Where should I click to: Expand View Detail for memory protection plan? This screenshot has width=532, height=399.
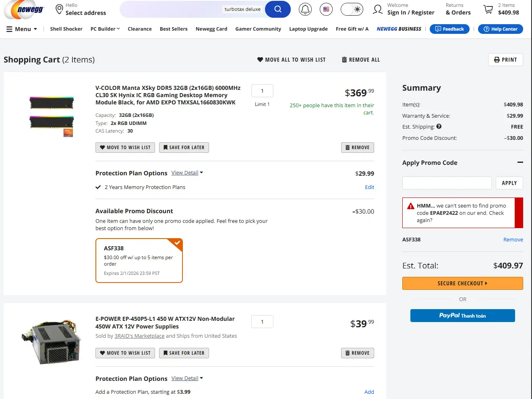click(x=187, y=173)
